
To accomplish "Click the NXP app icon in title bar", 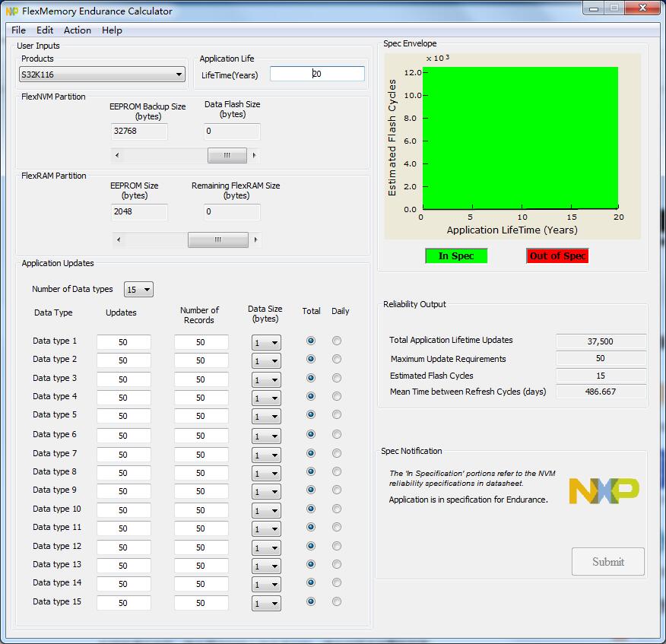I will pos(11,11).
